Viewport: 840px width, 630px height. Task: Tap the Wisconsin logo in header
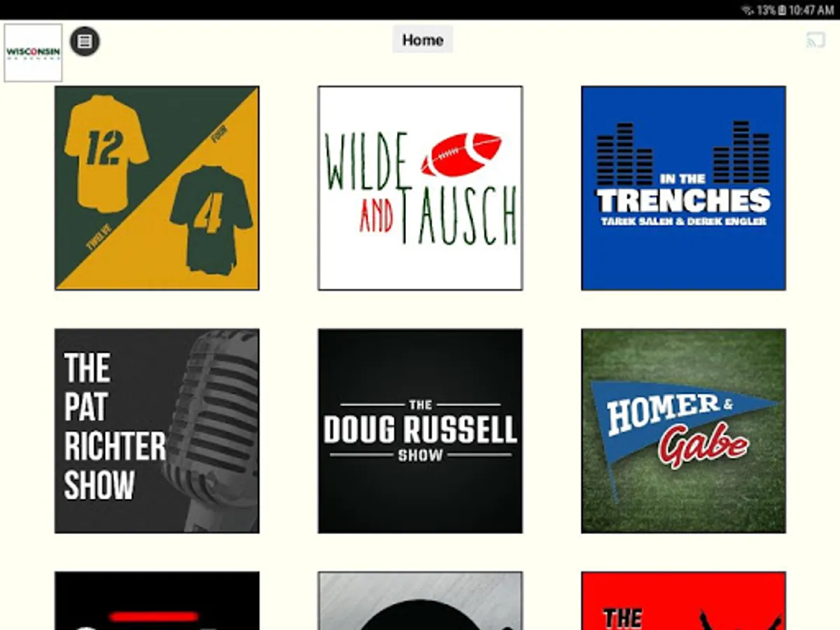pyautogui.click(x=33, y=53)
